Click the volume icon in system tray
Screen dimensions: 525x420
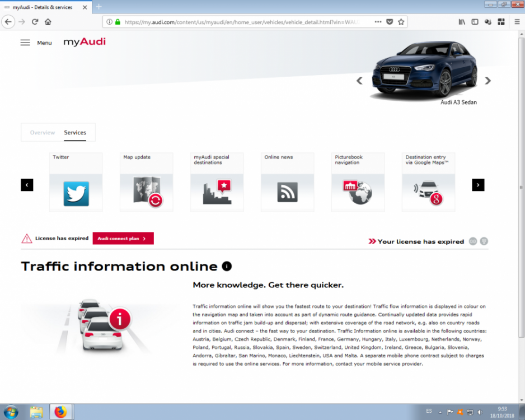click(480, 412)
